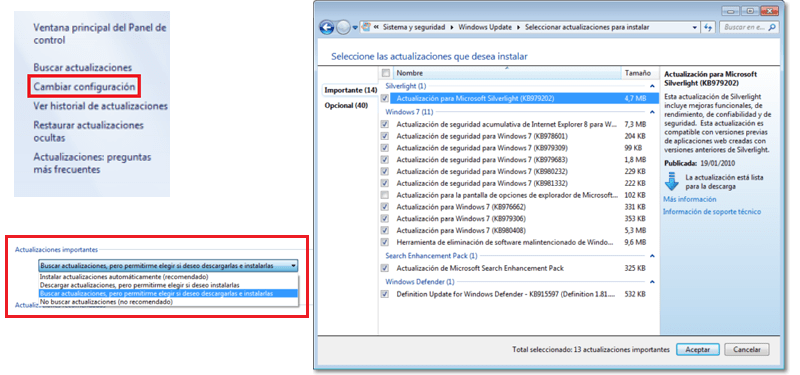This screenshot has width=800, height=375.
Task: Open address bar history dropdown arrow
Action: coord(695,28)
